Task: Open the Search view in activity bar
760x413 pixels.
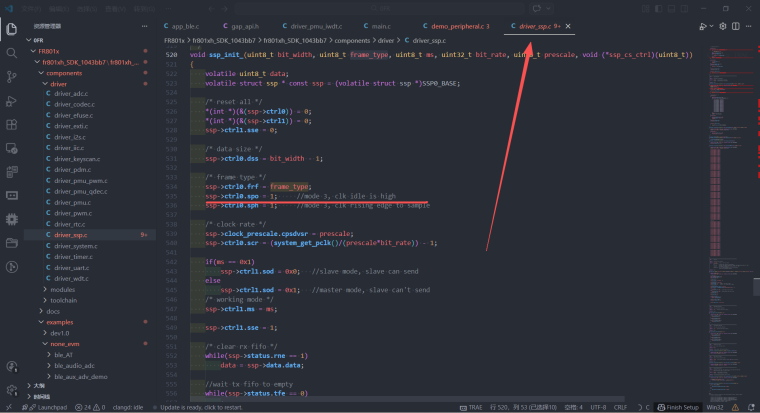Action: (x=12, y=52)
